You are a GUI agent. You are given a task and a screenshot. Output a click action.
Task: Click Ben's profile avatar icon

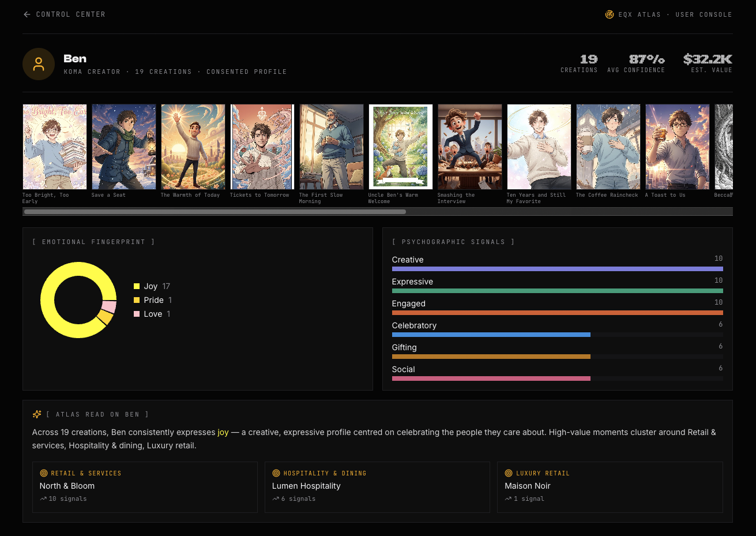coord(39,64)
